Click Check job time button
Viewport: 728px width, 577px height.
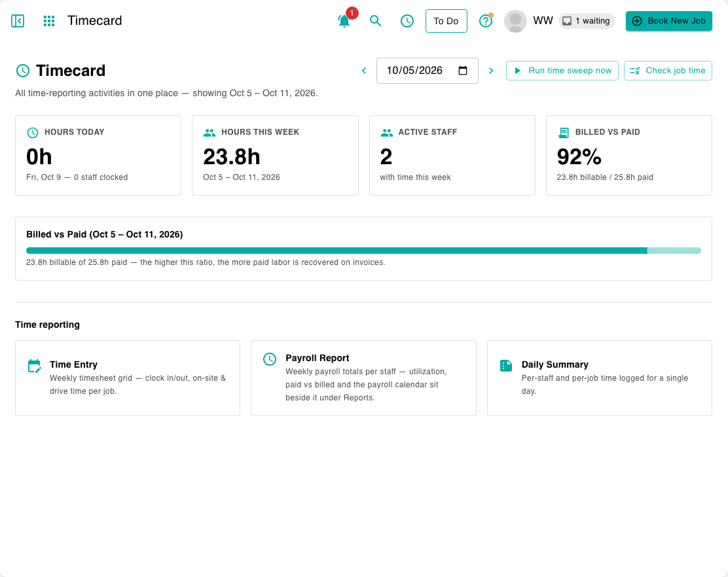point(668,71)
